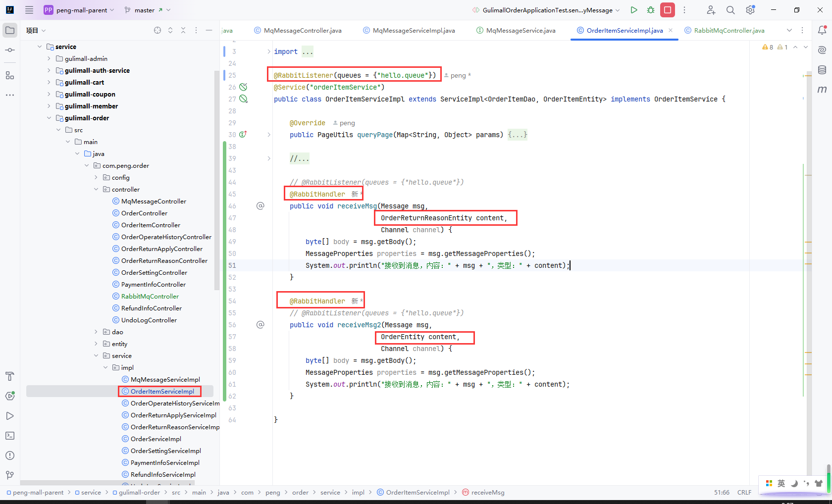This screenshot has height=504, width=832.
Task: Unfold the queryPage method body
Action: pos(269,135)
